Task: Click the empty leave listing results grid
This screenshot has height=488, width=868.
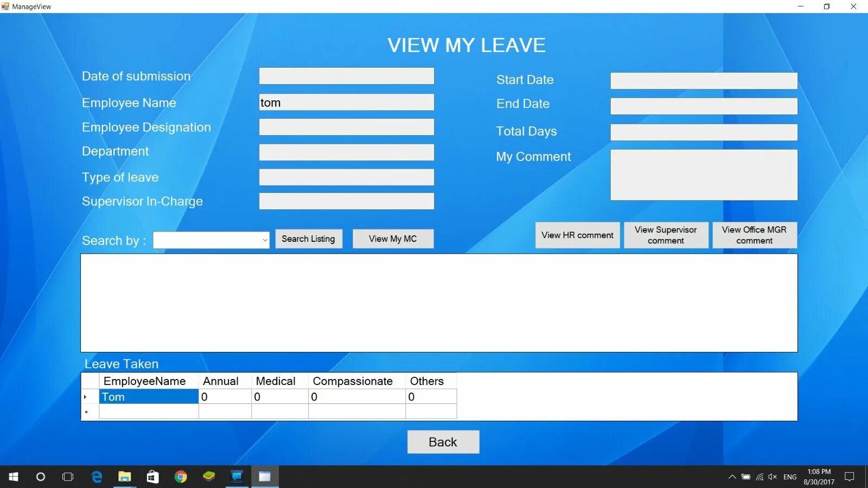Action: 439,303
